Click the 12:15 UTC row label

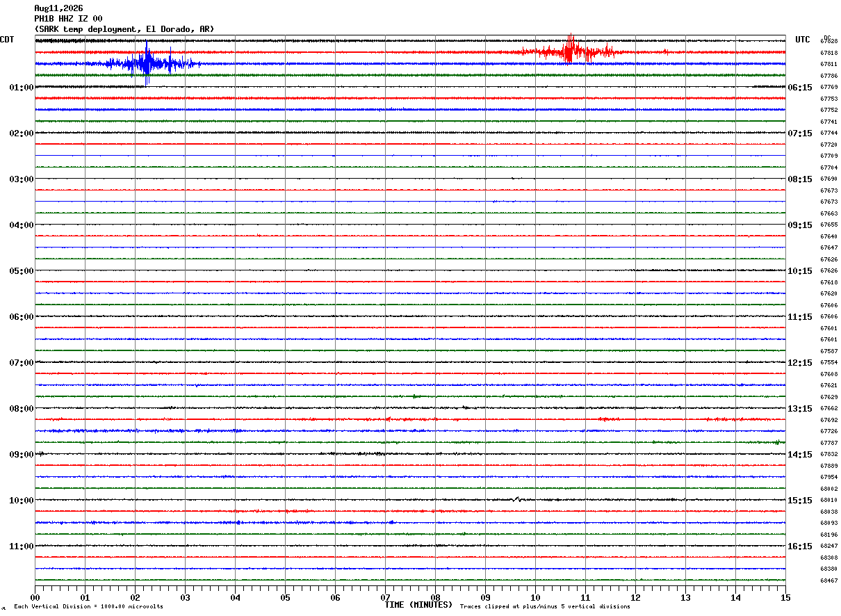coord(800,363)
